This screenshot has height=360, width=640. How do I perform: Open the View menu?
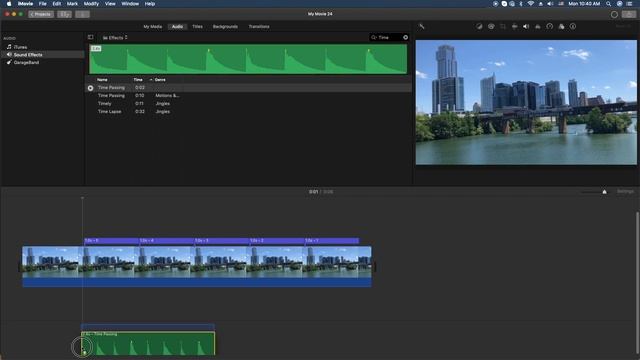[x=110, y=4]
